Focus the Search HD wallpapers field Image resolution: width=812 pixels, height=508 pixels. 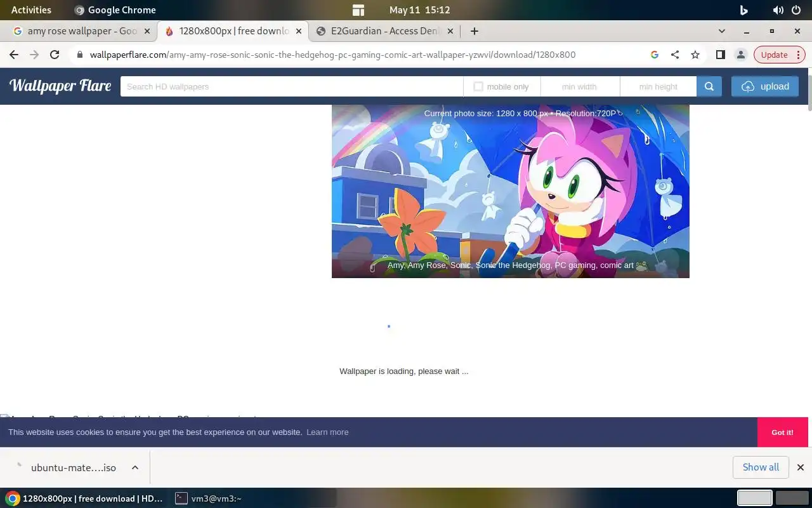tap(292, 86)
